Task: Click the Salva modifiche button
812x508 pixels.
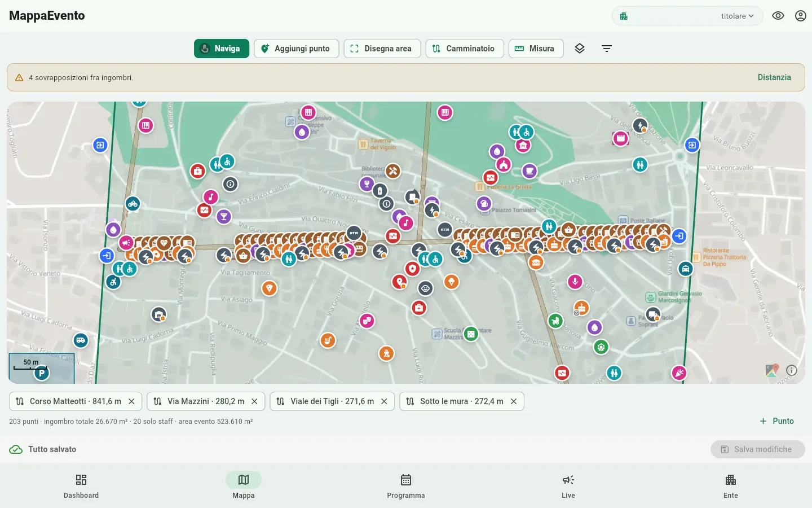Action: click(x=758, y=449)
